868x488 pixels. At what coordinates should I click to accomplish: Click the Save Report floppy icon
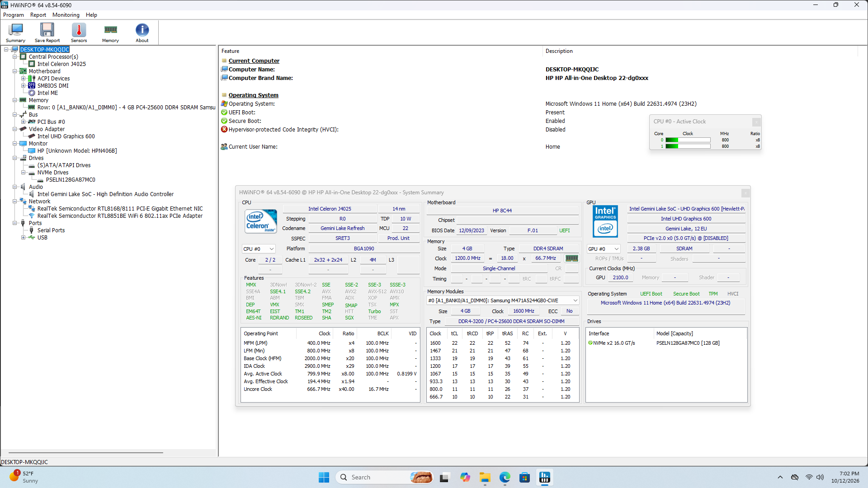47,33
